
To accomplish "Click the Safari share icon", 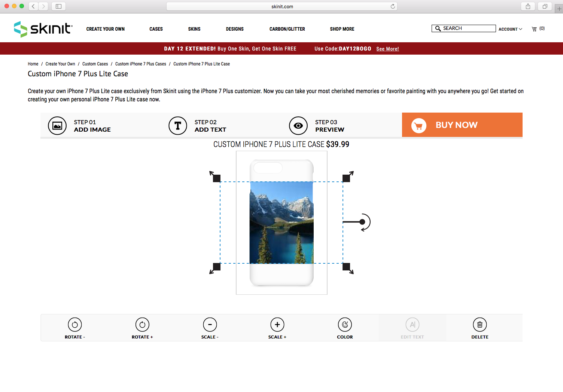I will coord(528,6).
